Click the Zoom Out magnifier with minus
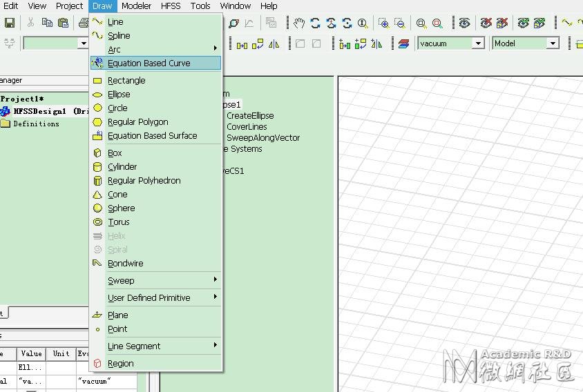The width and height of the screenshot is (583, 392). [400, 23]
